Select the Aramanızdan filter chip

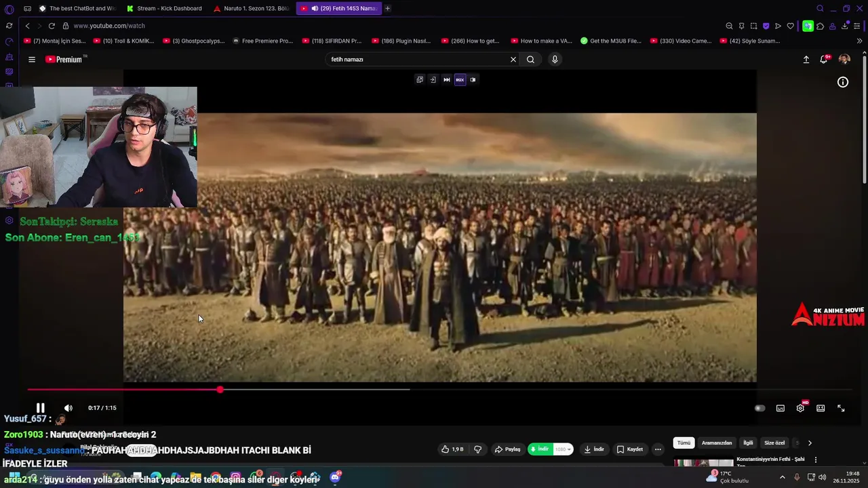[x=717, y=443]
